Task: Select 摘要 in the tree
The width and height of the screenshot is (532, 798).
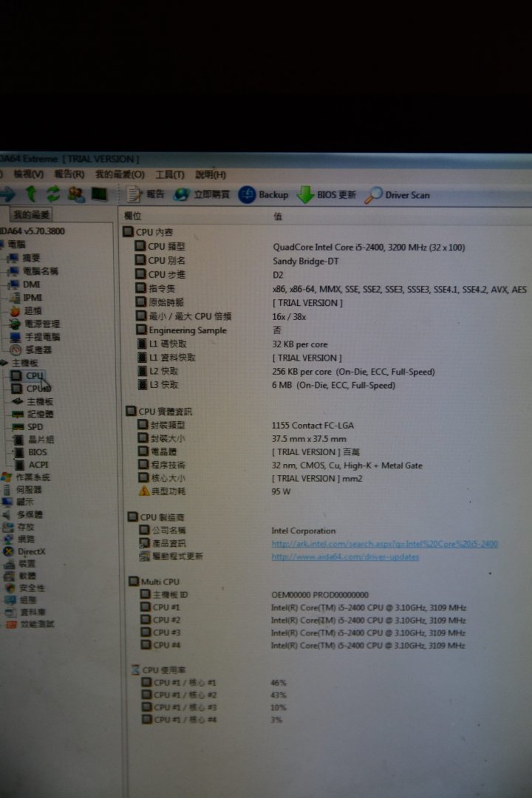Action: (25, 258)
